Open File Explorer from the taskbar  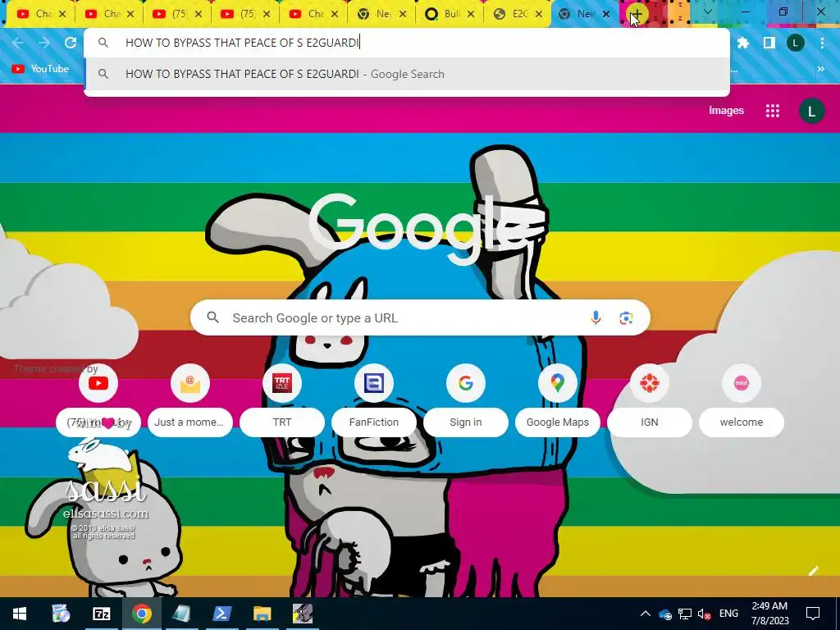pos(262,614)
